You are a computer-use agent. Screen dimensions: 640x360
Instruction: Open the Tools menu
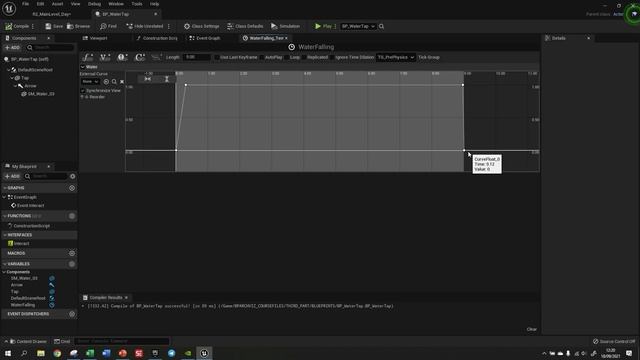click(x=137, y=4)
